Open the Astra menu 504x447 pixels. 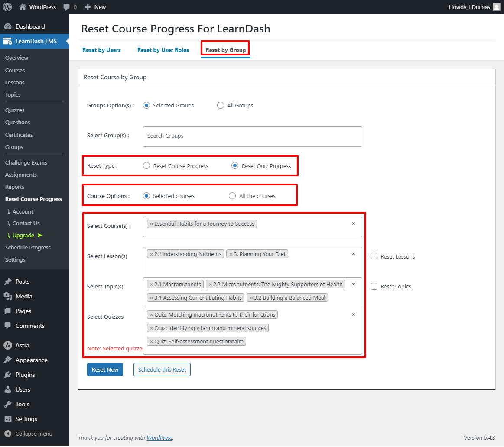coord(34,346)
